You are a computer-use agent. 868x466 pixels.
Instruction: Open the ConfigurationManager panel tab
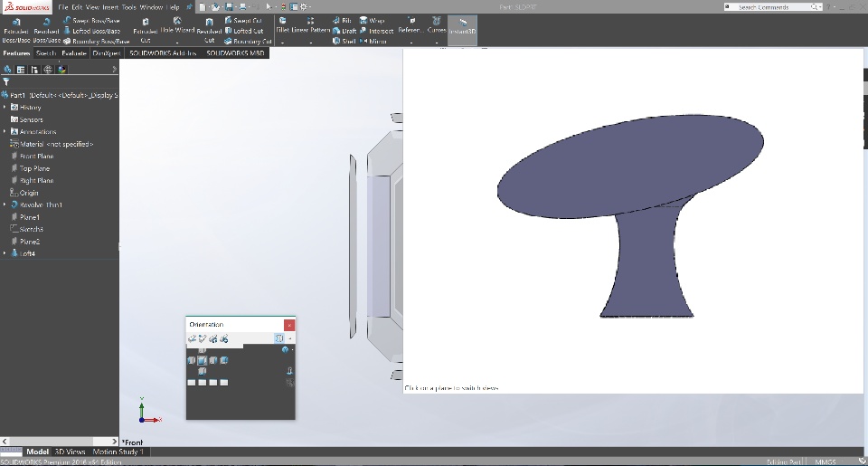34,70
